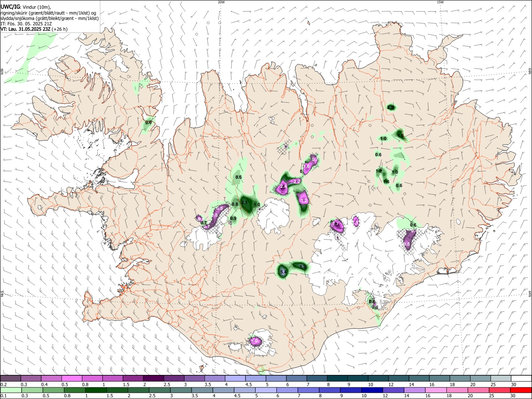Click the violet 12–14 legend swatch
This screenshot has width=532, height=399.
coord(393,390)
